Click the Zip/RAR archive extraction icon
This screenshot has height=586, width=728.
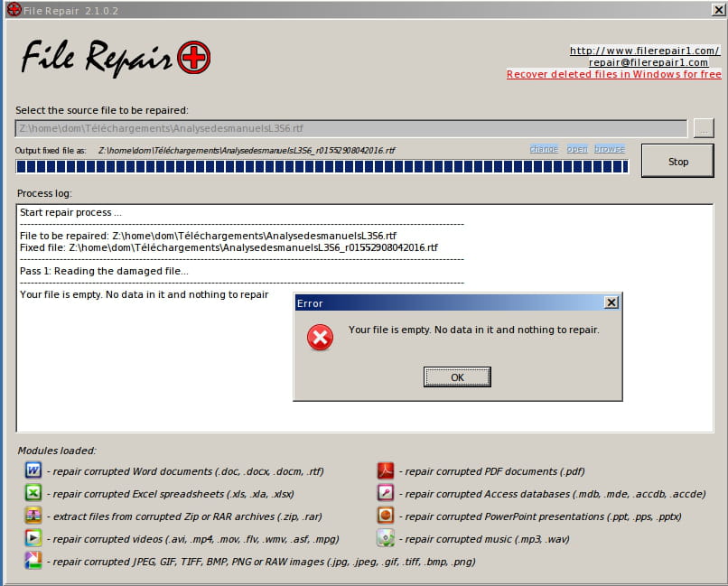click(33, 516)
